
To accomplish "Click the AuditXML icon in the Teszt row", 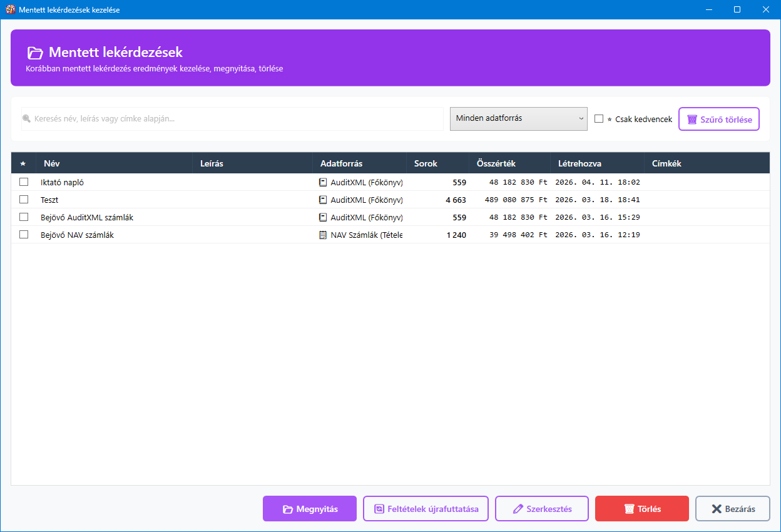I will click(x=323, y=200).
